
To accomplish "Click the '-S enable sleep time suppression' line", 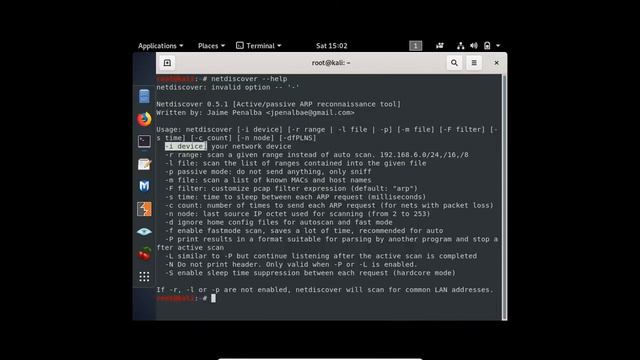I will point(310,273).
